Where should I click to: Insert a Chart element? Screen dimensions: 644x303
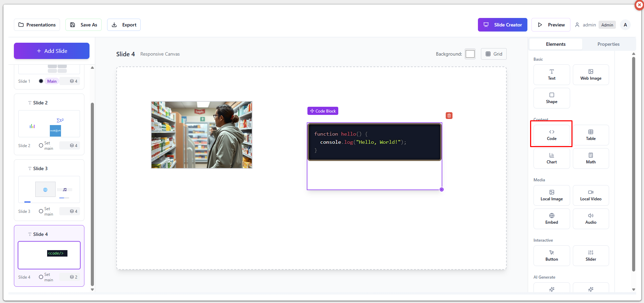tap(551, 158)
